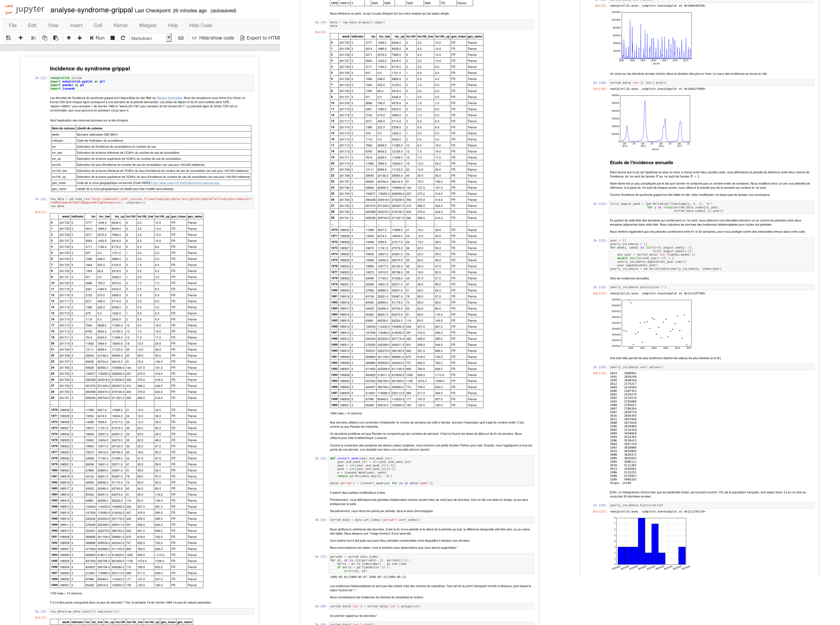
Task: Toggle code visibility with Hide/show code
Action: (213, 38)
